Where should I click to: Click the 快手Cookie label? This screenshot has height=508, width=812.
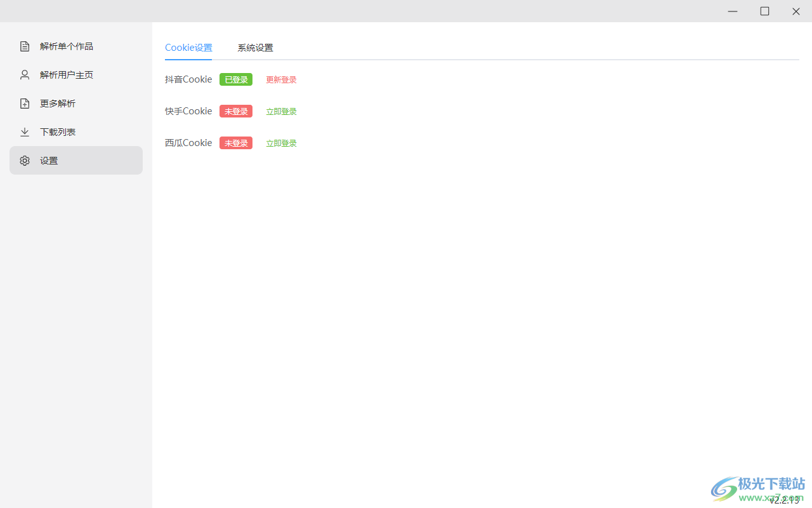click(188, 111)
